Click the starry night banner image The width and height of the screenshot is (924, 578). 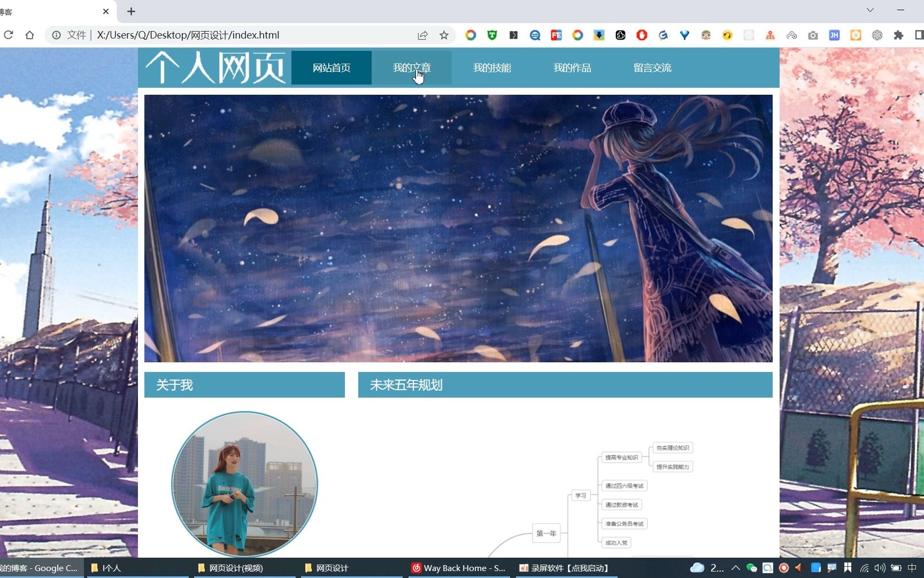(x=458, y=229)
